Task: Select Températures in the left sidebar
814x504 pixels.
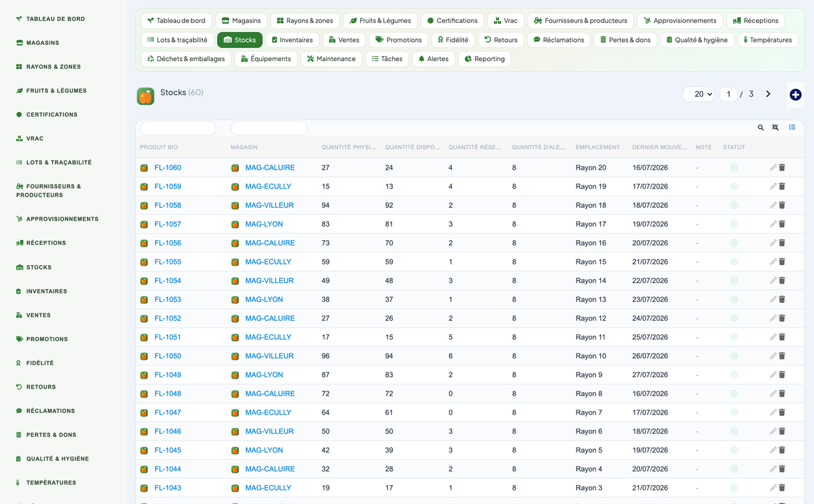Action: (51, 483)
